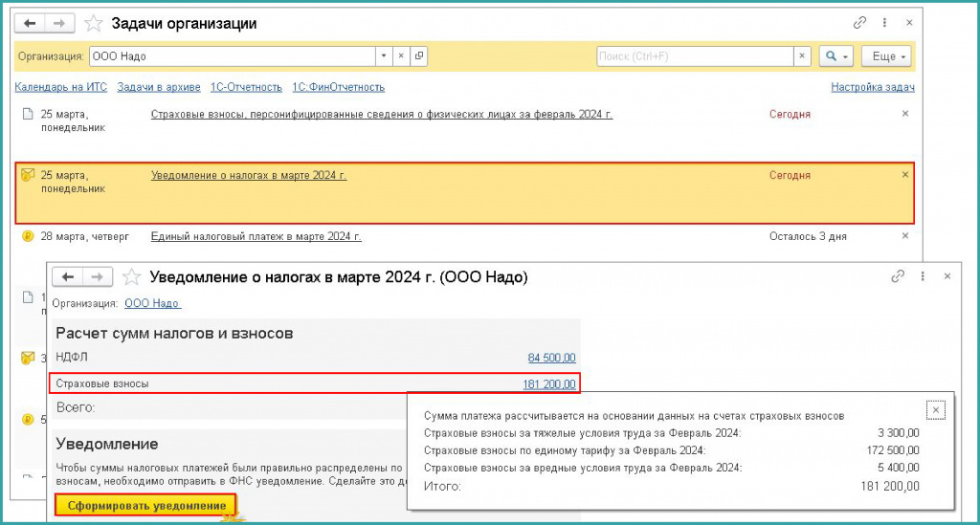Open Страховые взносы, персонифицированные сведения task
980x525 pixels.
coord(381,114)
